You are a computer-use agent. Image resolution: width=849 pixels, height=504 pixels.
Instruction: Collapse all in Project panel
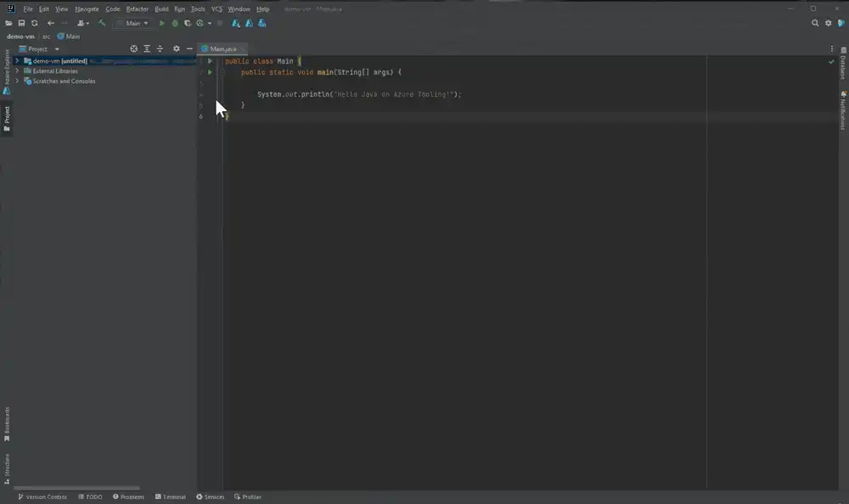160,48
